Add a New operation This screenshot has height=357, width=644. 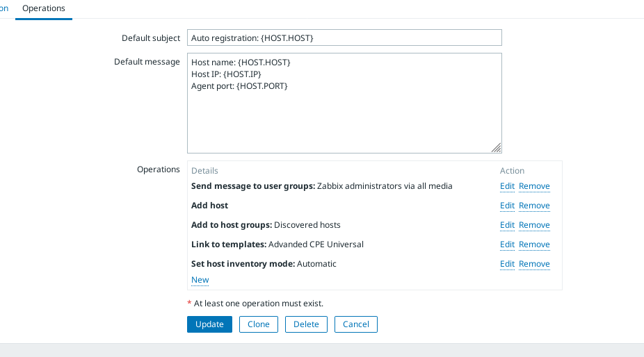click(200, 280)
